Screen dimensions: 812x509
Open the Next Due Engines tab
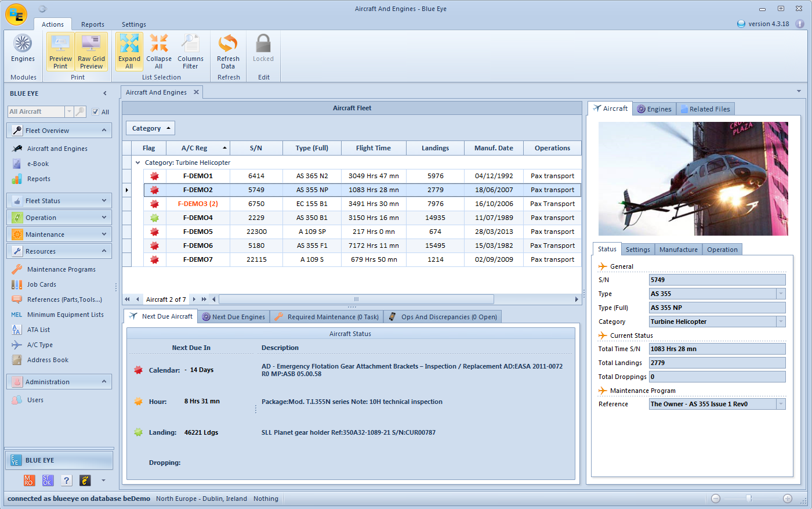coord(233,316)
